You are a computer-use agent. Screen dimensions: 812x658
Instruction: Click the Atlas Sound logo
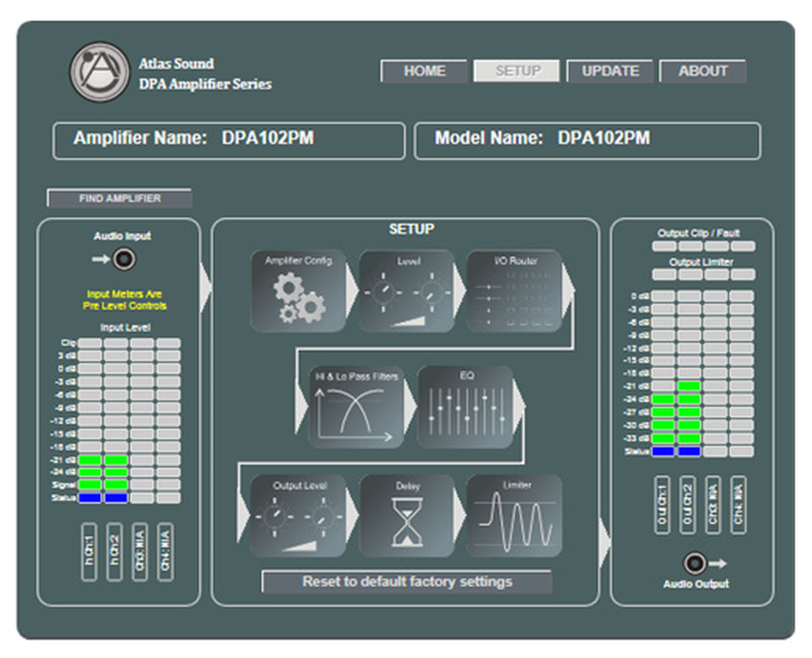pos(99,72)
